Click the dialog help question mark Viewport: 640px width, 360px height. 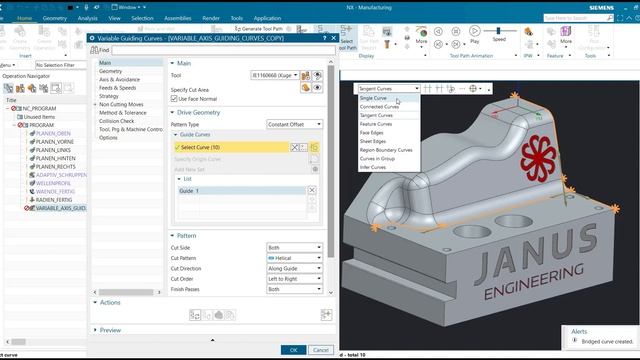point(325,38)
